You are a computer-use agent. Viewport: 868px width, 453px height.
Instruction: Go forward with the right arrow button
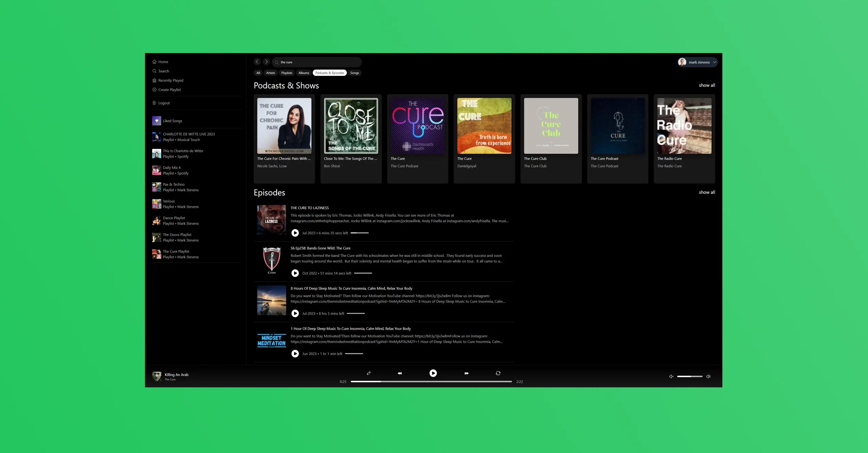pyautogui.click(x=266, y=62)
